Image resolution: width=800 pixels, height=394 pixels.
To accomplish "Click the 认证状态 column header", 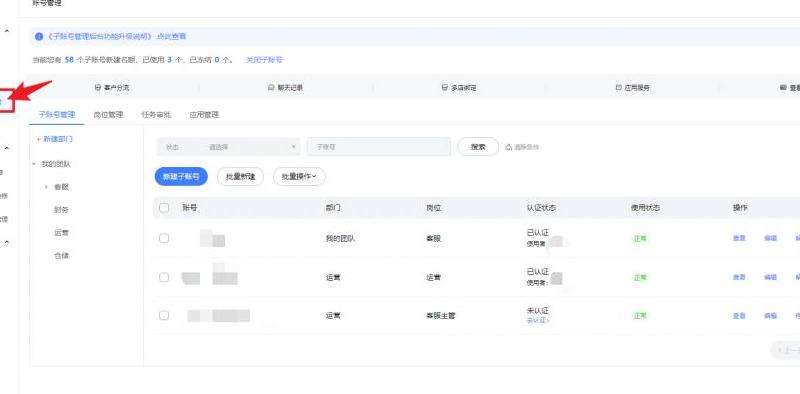I will [x=541, y=208].
